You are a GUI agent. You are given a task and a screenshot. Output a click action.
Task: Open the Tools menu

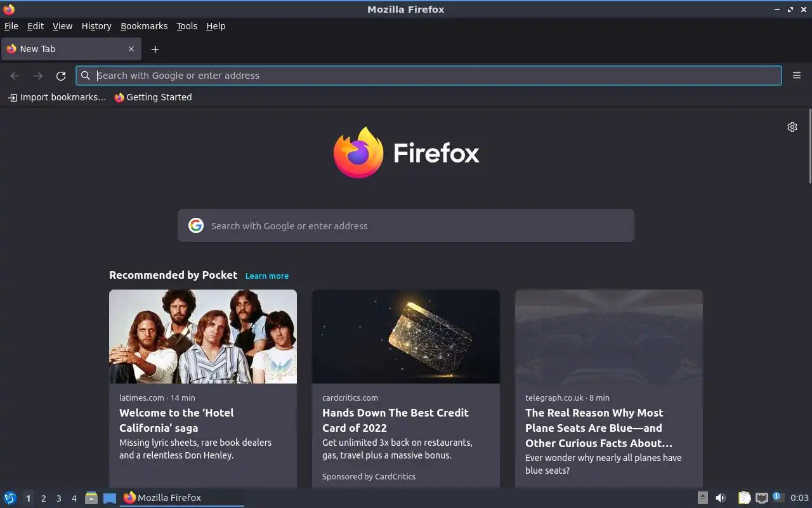187,26
